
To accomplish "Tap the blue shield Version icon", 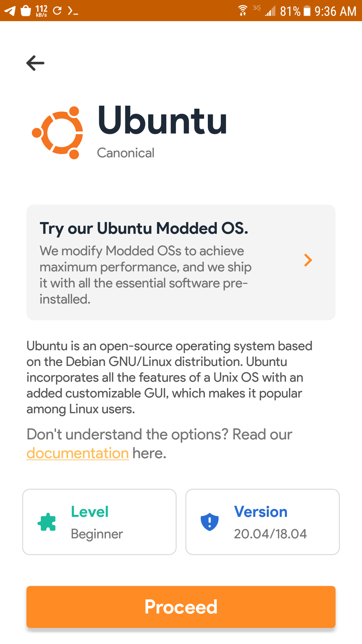I will pos(209,522).
